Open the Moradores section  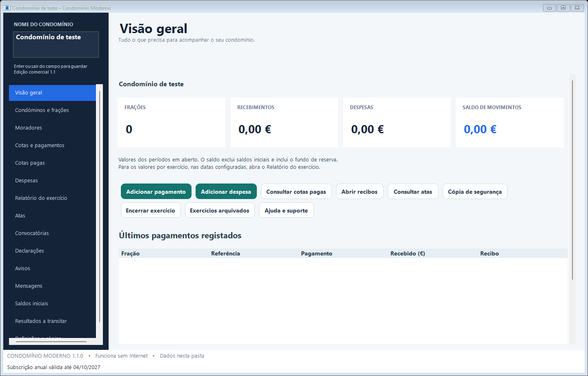52,128
